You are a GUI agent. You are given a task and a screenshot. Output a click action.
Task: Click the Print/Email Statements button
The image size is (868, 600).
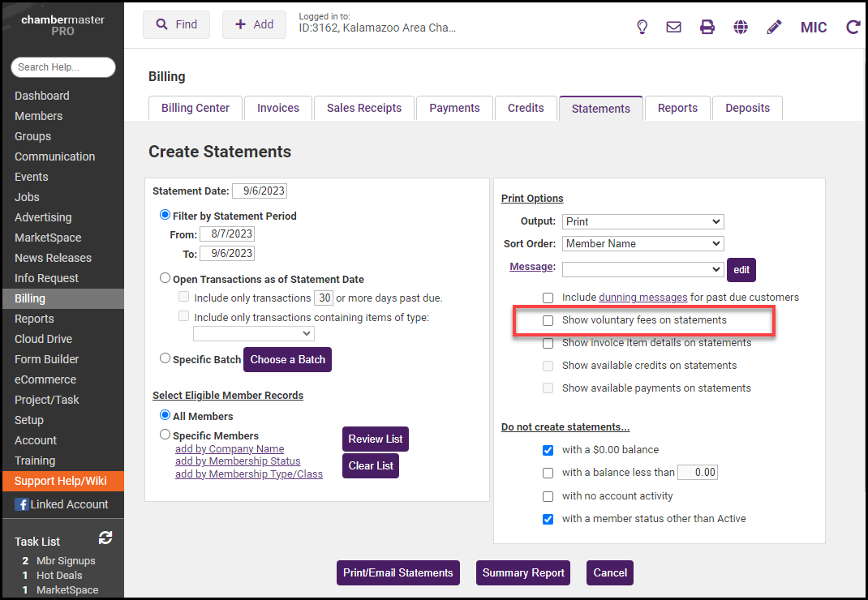coord(397,572)
